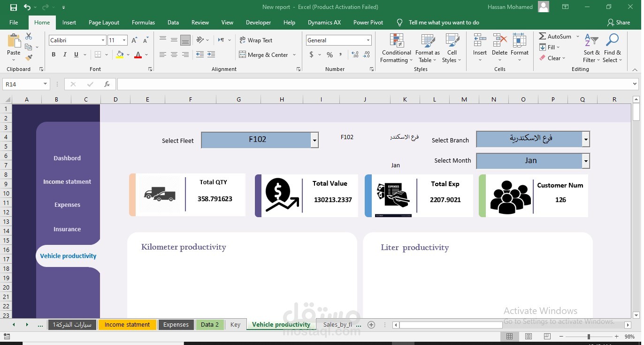Click the truck icon in Total QTY card
This screenshot has height=345, width=644.
[x=160, y=194]
